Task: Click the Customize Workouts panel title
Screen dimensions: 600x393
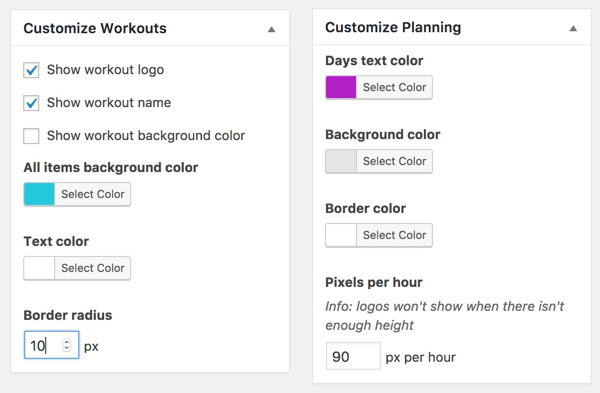Action: (95, 29)
